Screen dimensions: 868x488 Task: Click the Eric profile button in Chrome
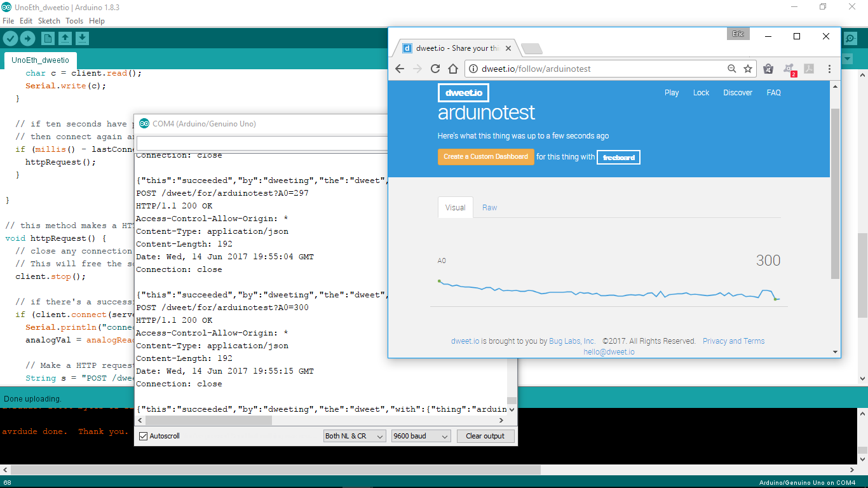click(x=738, y=34)
